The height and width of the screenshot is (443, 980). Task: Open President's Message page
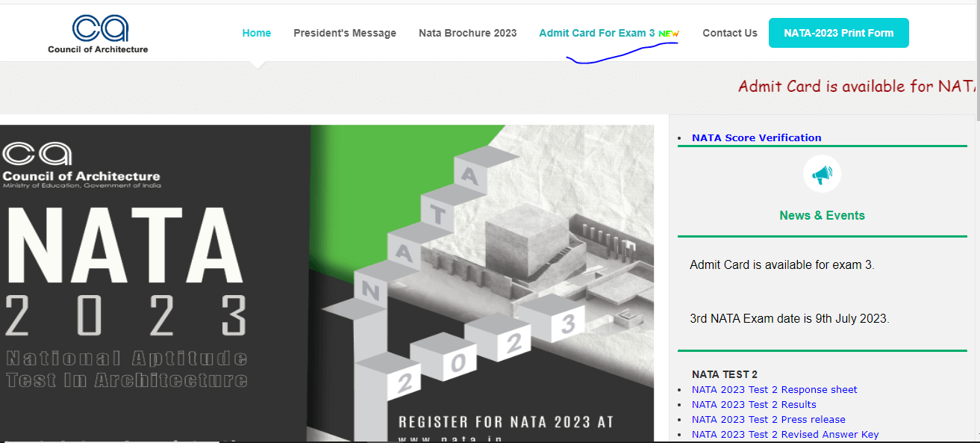345,33
